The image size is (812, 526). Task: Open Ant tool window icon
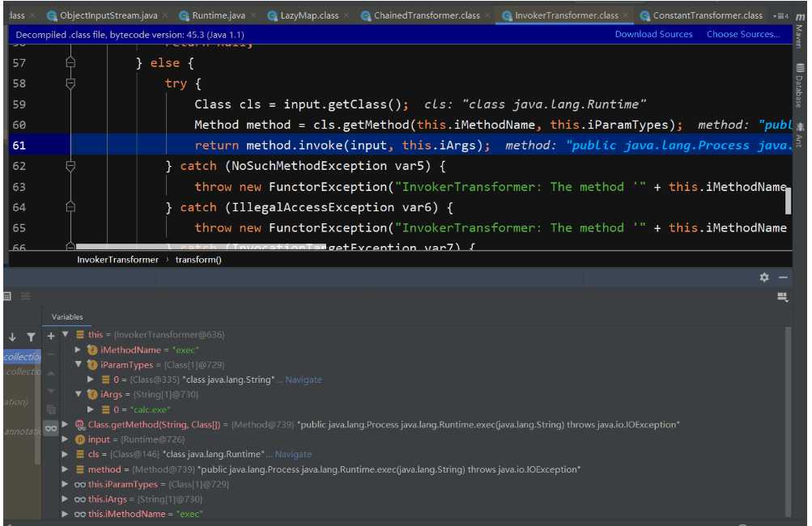(800, 134)
